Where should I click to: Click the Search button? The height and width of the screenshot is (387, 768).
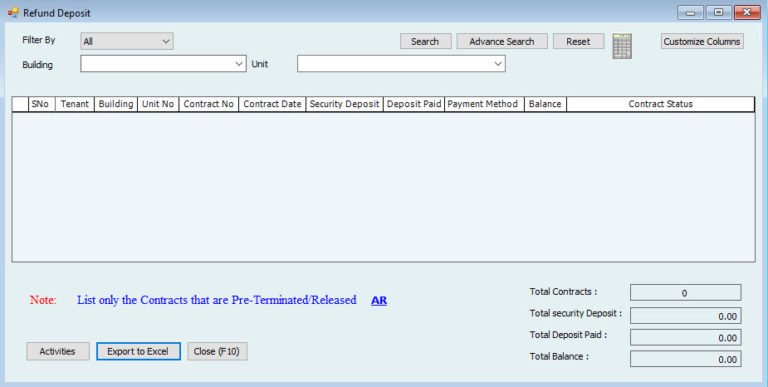point(425,42)
